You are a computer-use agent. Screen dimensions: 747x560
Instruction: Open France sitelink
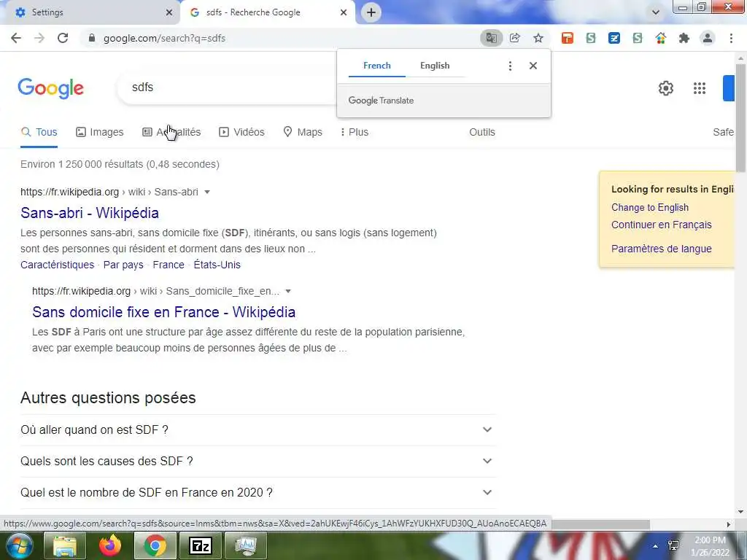click(x=169, y=265)
